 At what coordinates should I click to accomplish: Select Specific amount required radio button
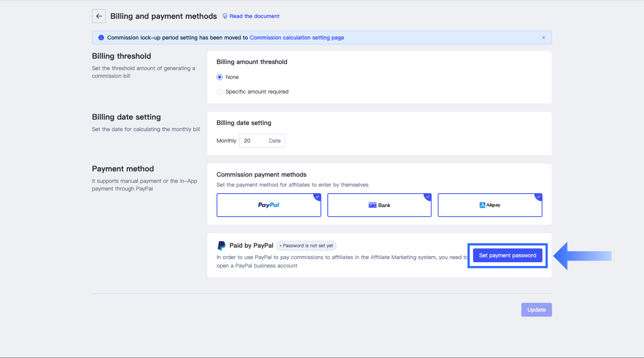pyautogui.click(x=220, y=92)
